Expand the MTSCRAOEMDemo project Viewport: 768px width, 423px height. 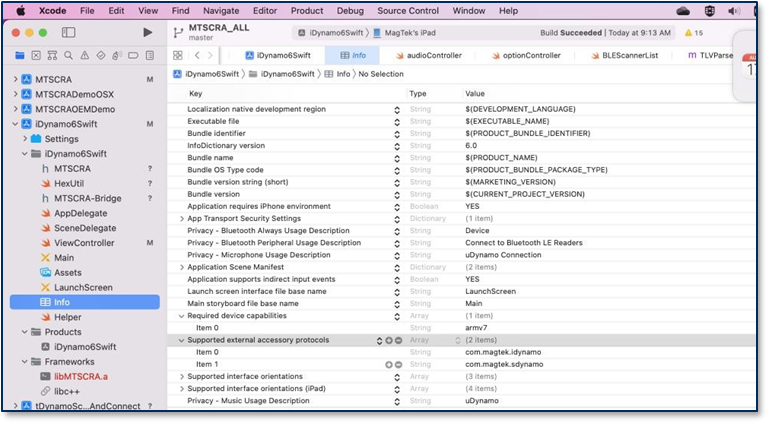tap(16, 109)
